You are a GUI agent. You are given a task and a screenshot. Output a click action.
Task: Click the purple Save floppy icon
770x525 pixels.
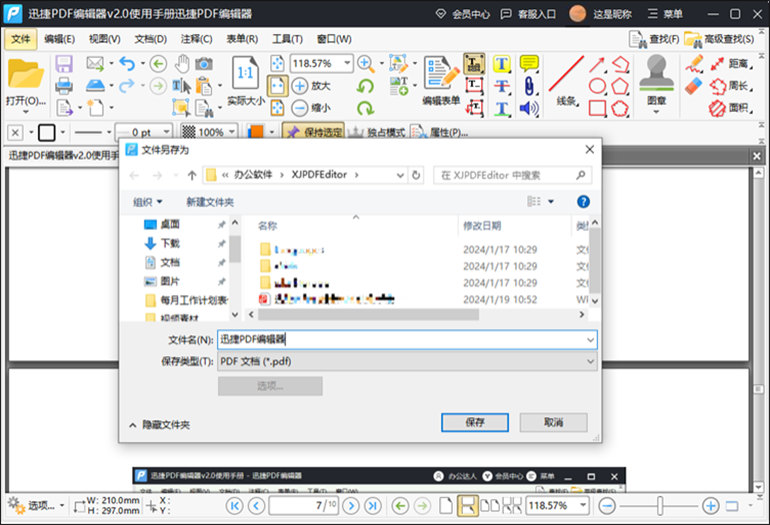pos(64,64)
